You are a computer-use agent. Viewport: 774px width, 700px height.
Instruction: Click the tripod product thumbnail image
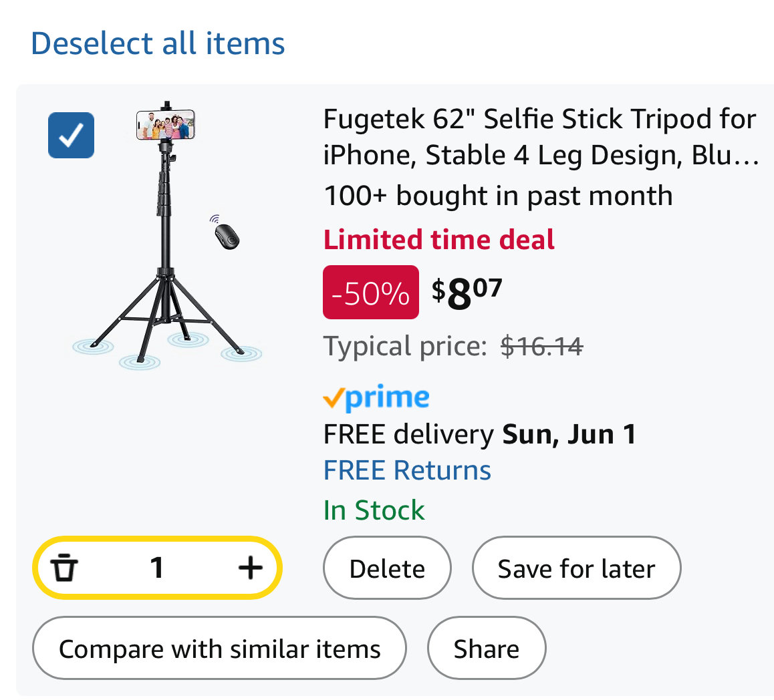(167, 234)
